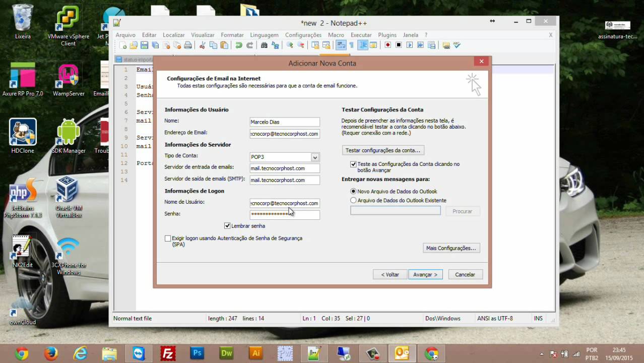The image size is (644, 363).
Task: Click the Save All icon in Notepad++ toolbar
Action: click(x=155, y=45)
